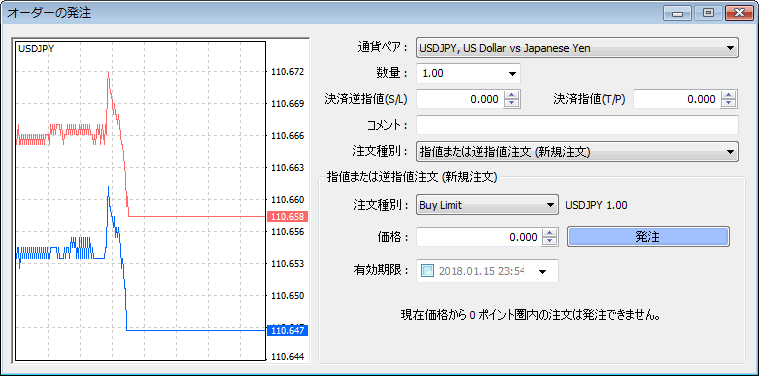Image resolution: width=759 pixels, height=376 pixels.
Task: Click the 発注 place order button
Action: point(648,237)
